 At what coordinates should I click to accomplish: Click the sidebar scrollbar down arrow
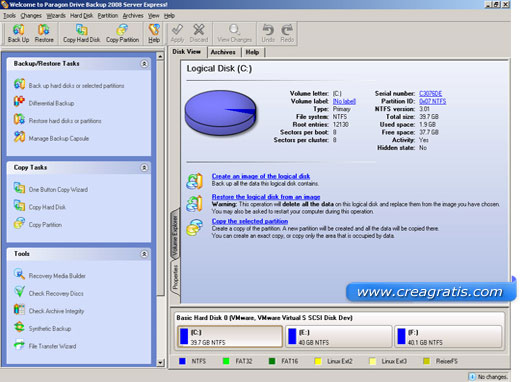click(160, 363)
